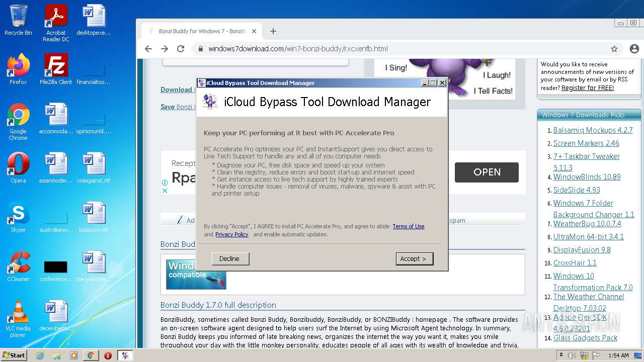The height and width of the screenshot is (362, 644).
Task: Go back in Chrome browser
Action: point(148,49)
